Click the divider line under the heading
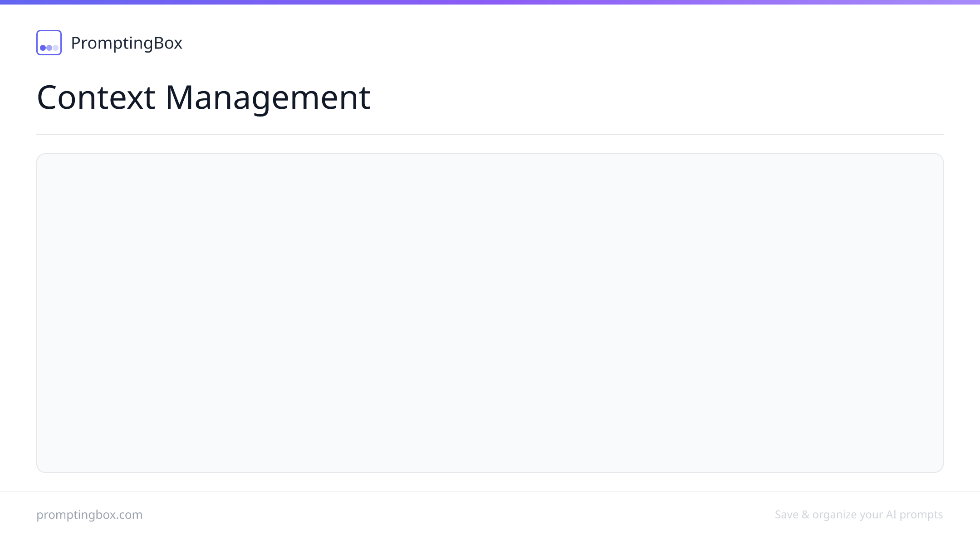Viewport: 980px width, 544px height. click(x=490, y=135)
